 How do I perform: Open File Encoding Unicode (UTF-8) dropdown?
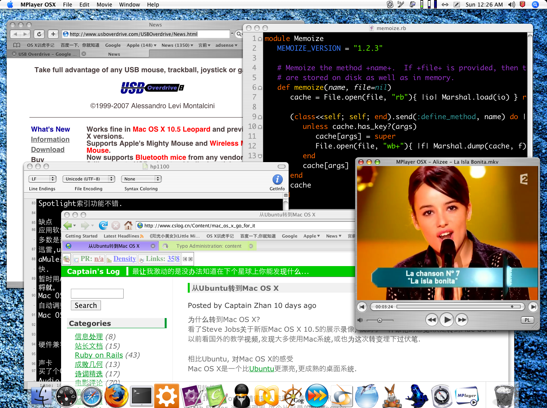89,179
